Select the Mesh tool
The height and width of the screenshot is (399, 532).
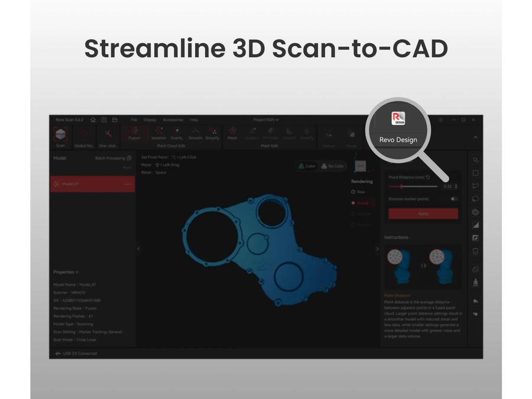(232, 134)
